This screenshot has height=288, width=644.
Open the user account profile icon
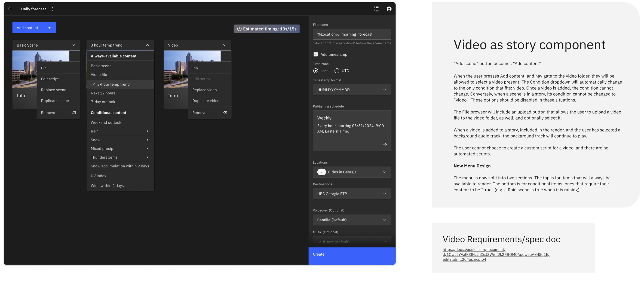[x=389, y=9]
